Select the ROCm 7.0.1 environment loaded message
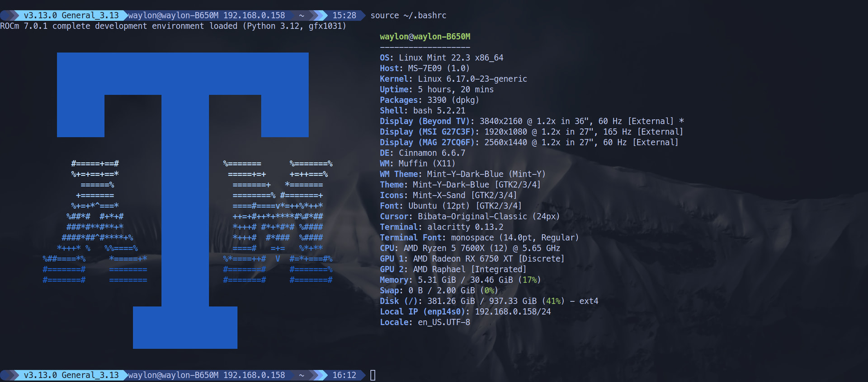This screenshot has width=868, height=382. pyautogui.click(x=173, y=26)
